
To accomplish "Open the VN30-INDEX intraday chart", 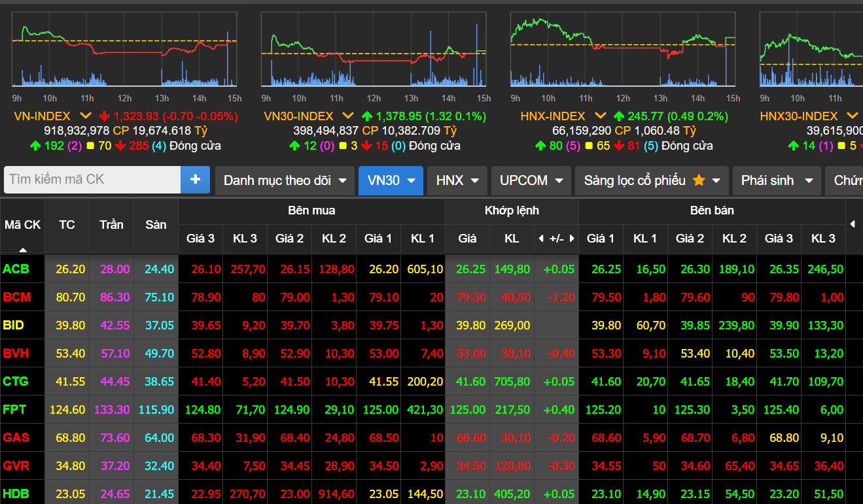I will [x=374, y=50].
